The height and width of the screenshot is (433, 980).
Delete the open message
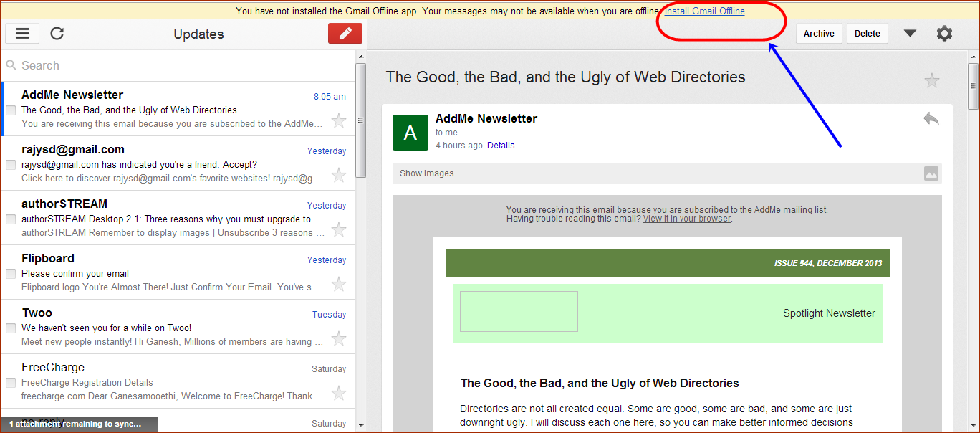(x=868, y=34)
